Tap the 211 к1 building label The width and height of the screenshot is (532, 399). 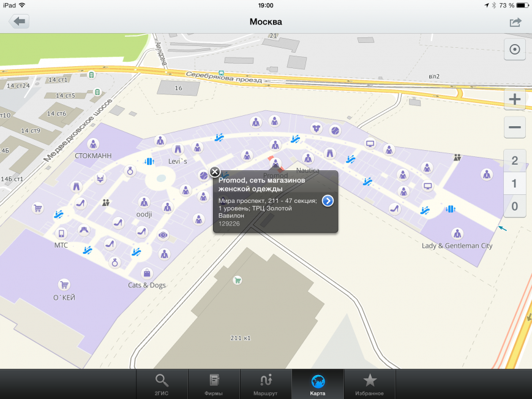[x=240, y=338]
